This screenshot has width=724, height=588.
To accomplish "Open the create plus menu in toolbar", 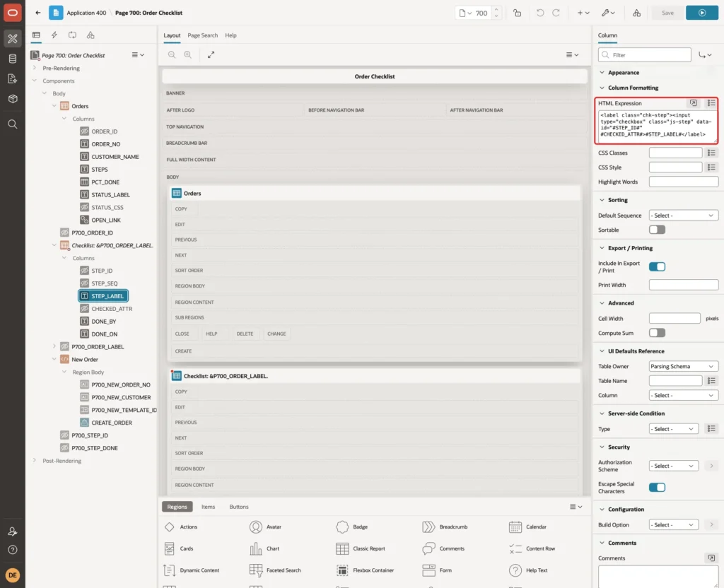I will tap(583, 13).
